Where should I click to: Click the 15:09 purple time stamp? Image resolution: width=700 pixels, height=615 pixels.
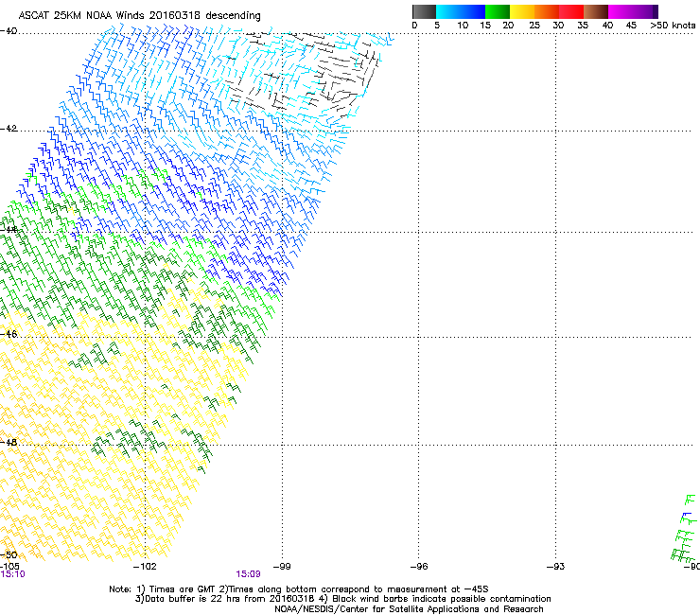coord(248,574)
